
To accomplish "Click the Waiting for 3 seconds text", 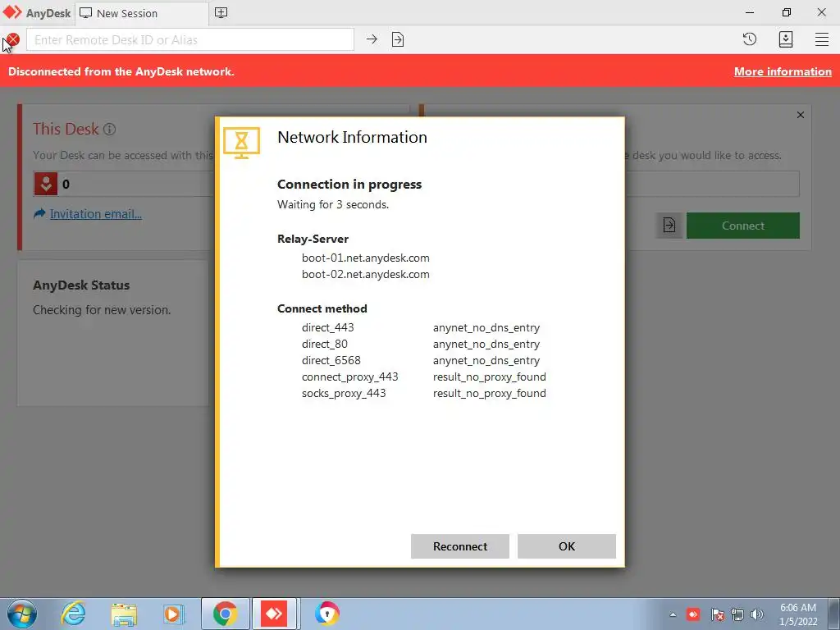I will coord(333,204).
